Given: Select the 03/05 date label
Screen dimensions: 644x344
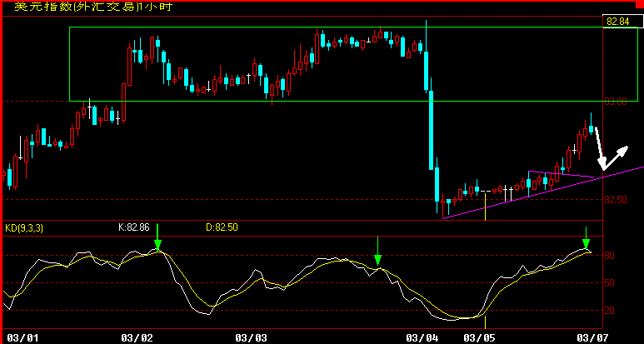Looking at the screenshot, I should click(479, 338).
